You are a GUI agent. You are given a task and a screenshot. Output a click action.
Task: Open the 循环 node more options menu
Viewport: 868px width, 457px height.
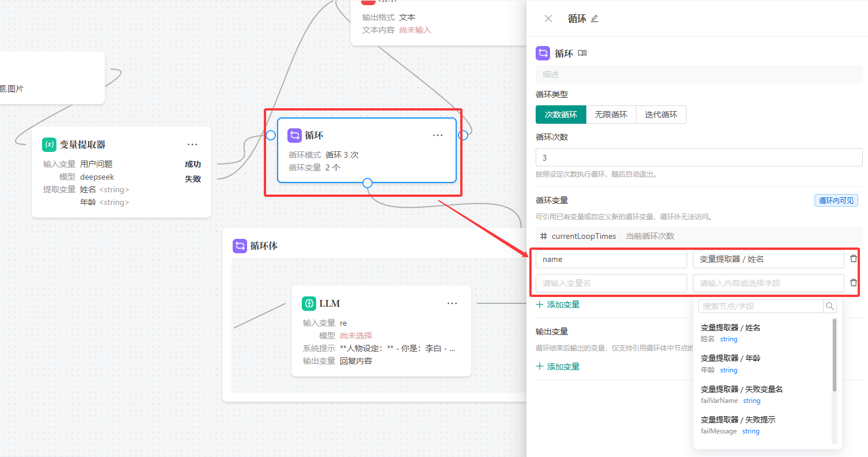tap(438, 135)
